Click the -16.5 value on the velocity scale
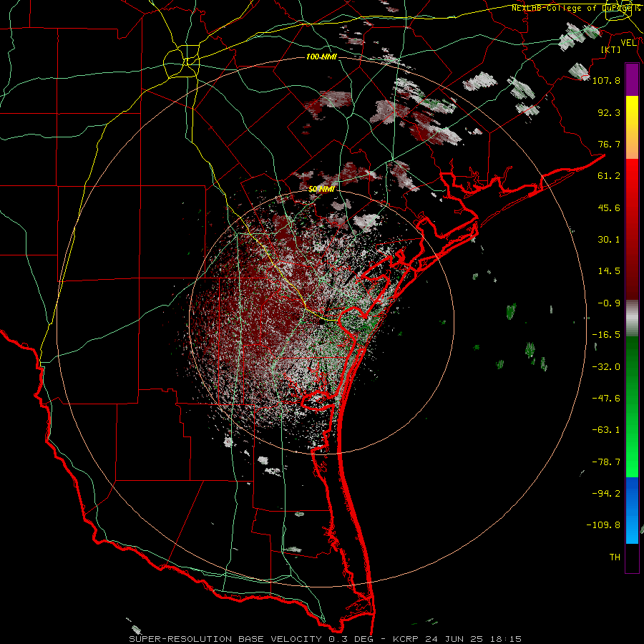 tap(606, 335)
